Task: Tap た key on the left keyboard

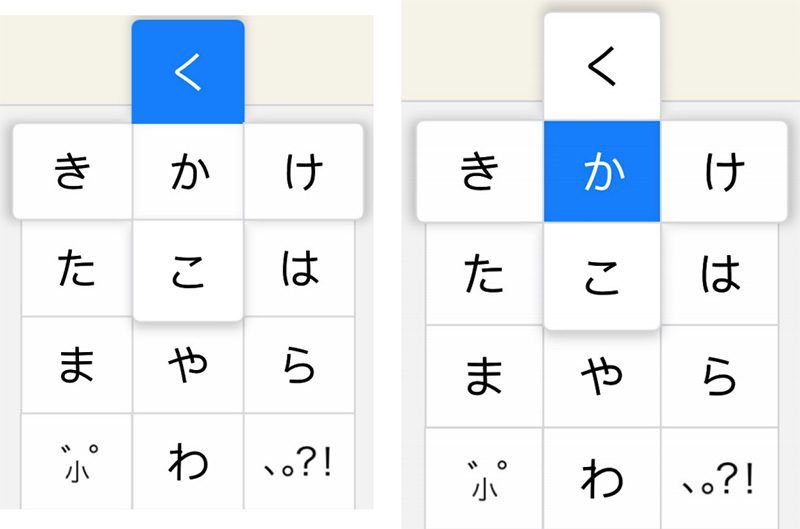Action: click(x=77, y=268)
